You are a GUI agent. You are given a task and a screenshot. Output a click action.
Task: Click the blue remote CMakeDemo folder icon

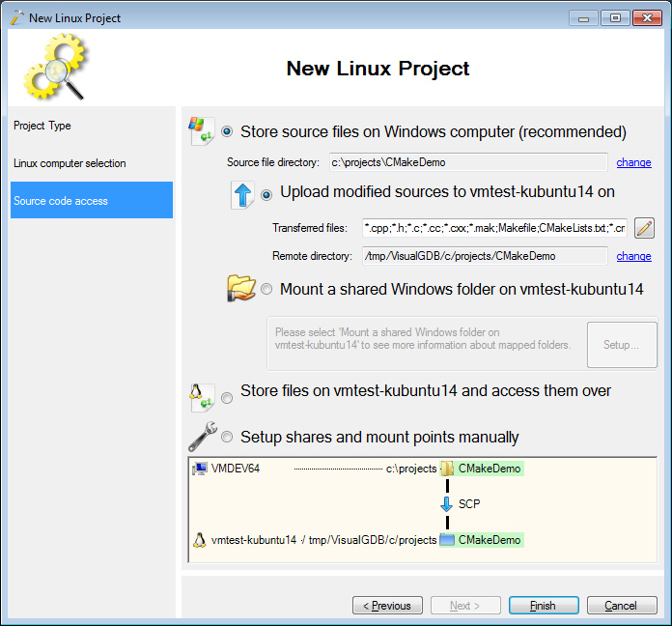coord(447,540)
